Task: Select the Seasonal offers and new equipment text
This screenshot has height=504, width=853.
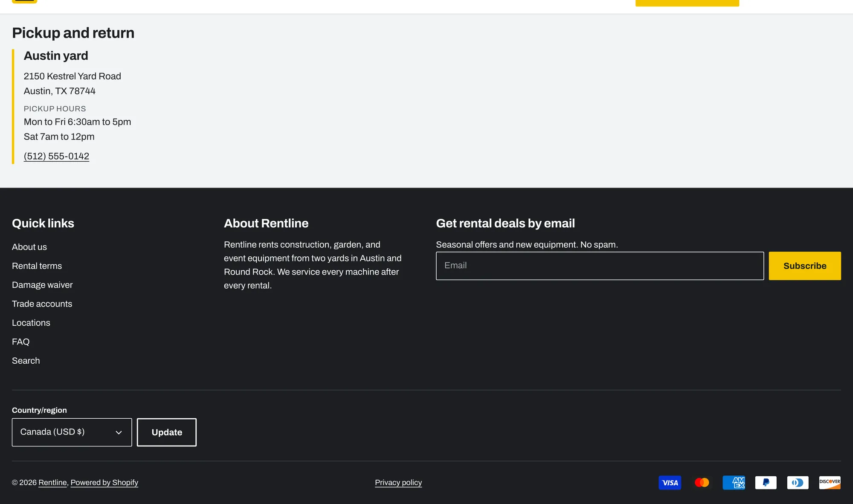Action: [x=527, y=245]
